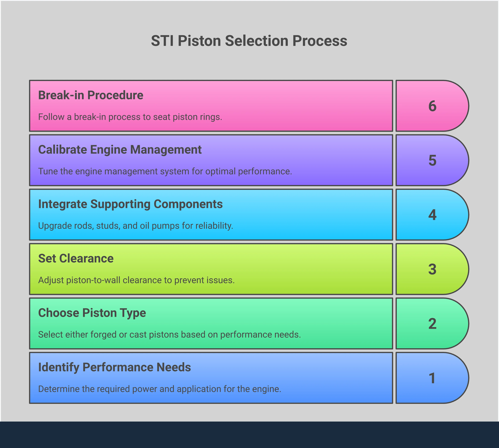The height and width of the screenshot is (448, 499).
Task: Click the green number 2 badge
Action: pyautogui.click(x=432, y=324)
